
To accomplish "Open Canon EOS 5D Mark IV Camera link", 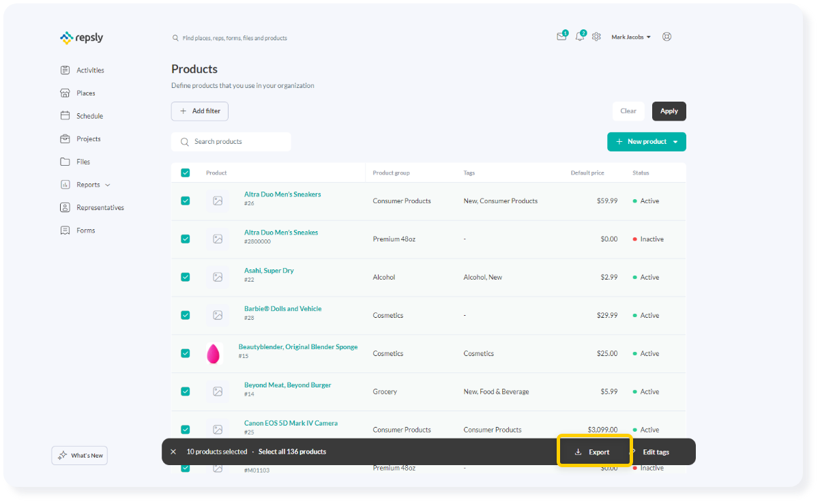I will (x=291, y=424).
